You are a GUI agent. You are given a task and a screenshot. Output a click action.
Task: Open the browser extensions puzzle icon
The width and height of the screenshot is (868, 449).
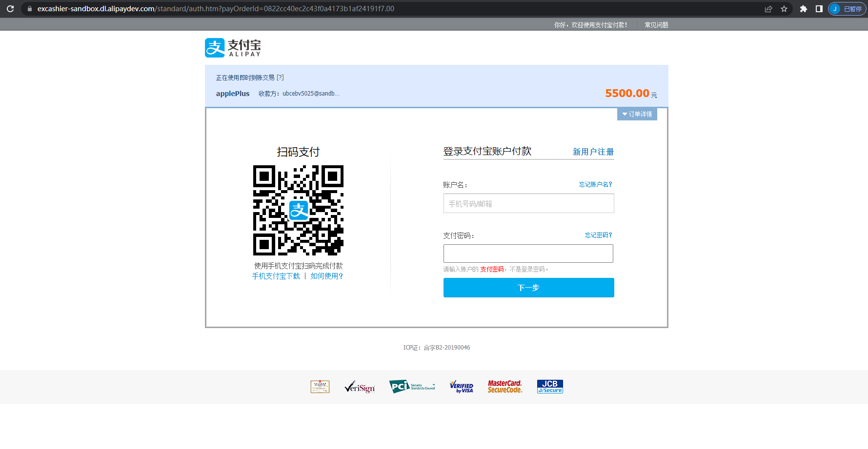point(804,9)
